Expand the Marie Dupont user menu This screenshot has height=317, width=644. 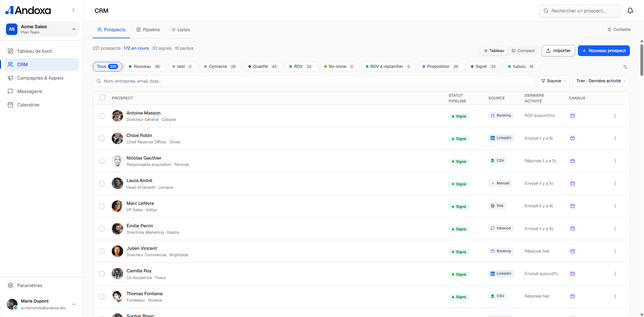[x=42, y=304]
